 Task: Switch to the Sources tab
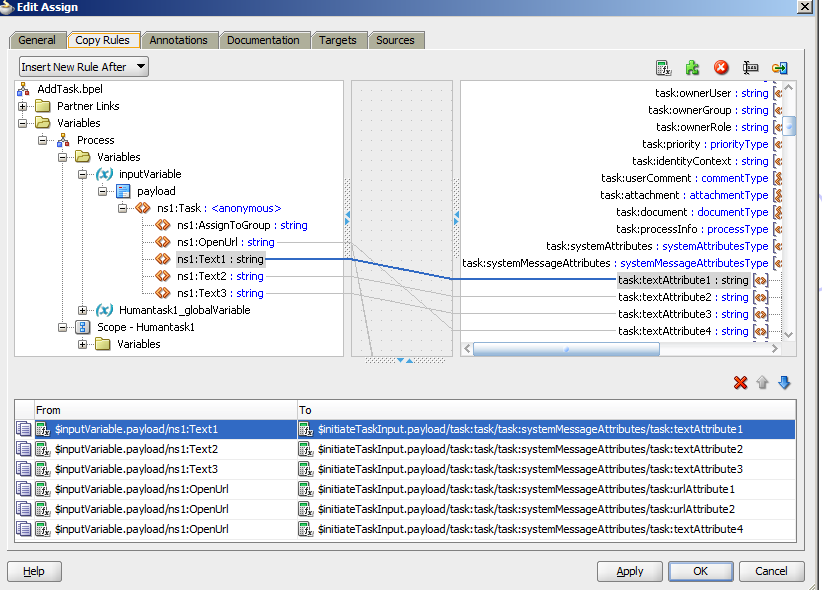[395, 40]
